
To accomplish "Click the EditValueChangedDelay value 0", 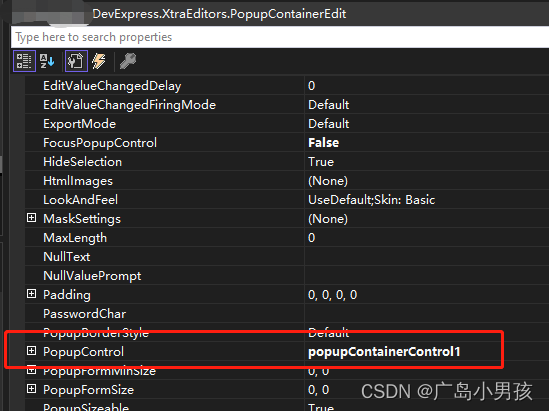I will pyautogui.click(x=312, y=86).
